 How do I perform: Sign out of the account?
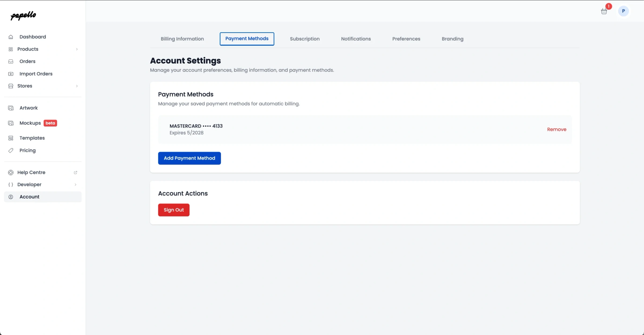pyautogui.click(x=174, y=210)
